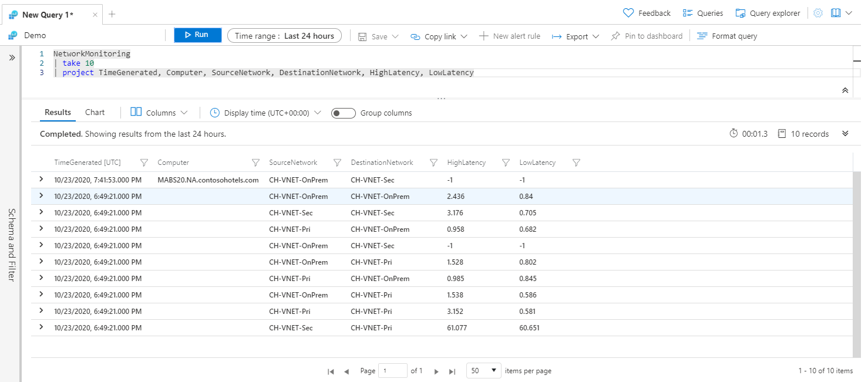Open the items per page dropdown
The width and height of the screenshot is (868, 382).
click(483, 371)
